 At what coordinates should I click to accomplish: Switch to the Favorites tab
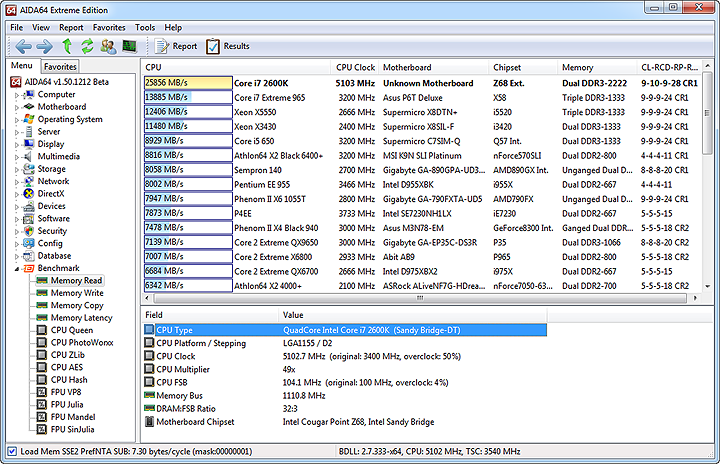[60, 67]
